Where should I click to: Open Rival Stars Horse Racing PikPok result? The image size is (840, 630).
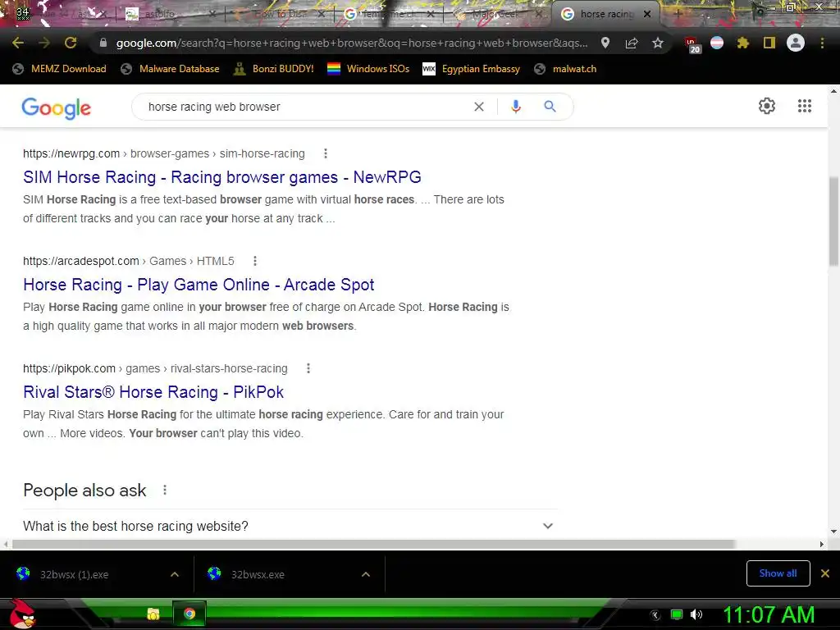[x=153, y=392]
